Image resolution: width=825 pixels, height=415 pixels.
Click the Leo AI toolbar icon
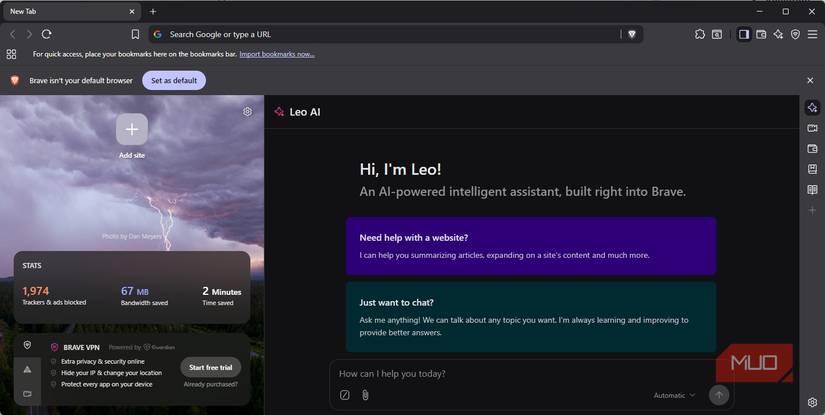click(x=778, y=34)
